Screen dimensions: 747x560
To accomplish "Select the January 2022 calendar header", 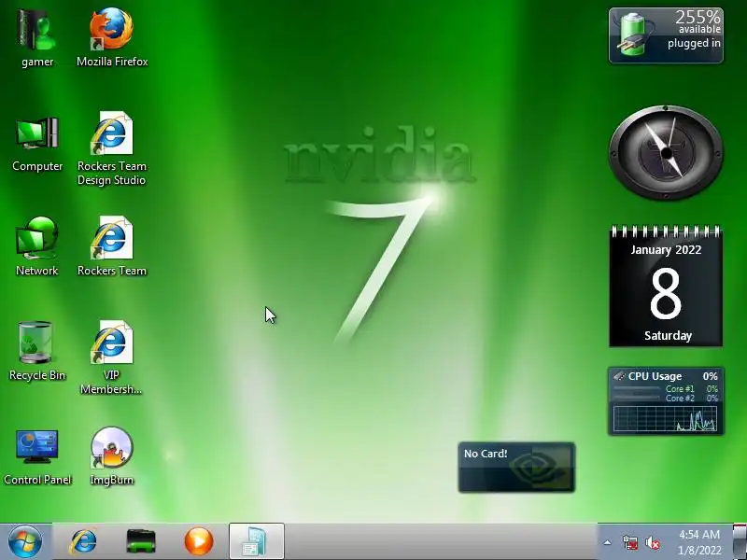I will coord(666,250).
